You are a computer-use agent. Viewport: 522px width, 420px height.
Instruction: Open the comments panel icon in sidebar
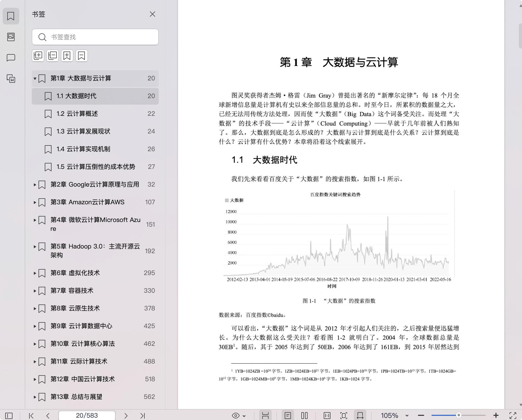pyautogui.click(x=11, y=58)
